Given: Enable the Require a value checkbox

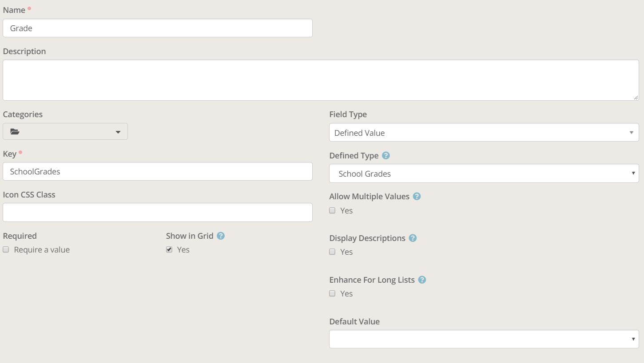Looking at the screenshot, I should tap(6, 249).
